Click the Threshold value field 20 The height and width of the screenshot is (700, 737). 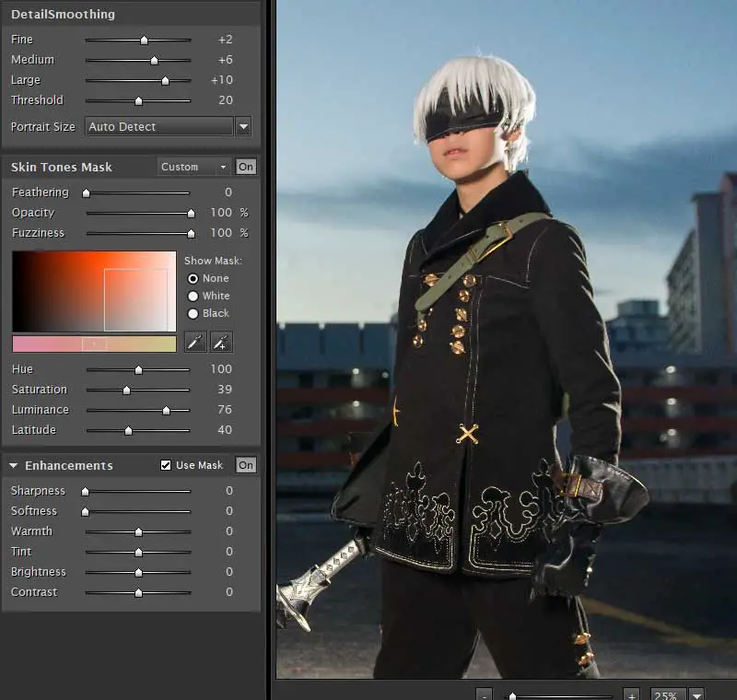coord(226,100)
